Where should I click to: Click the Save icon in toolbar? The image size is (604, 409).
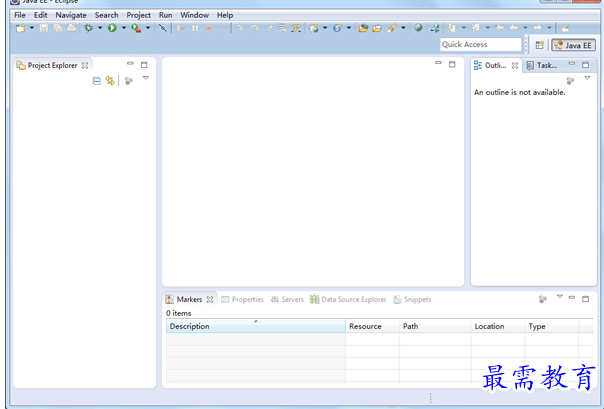coord(44,28)
